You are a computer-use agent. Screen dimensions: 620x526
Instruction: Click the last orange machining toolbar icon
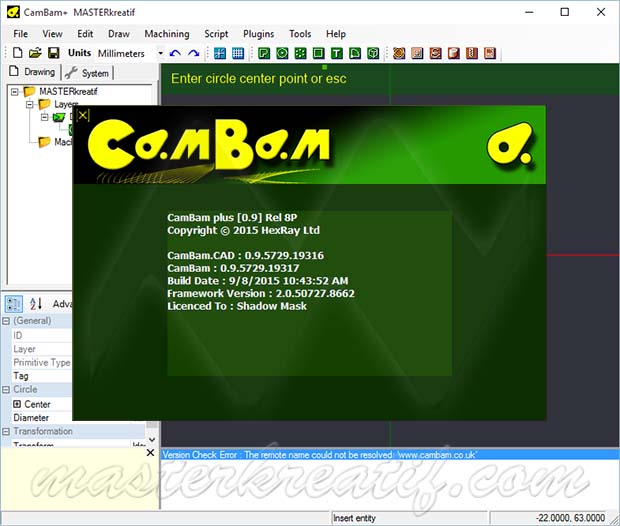pyautogui.click(x=490, y=53)
